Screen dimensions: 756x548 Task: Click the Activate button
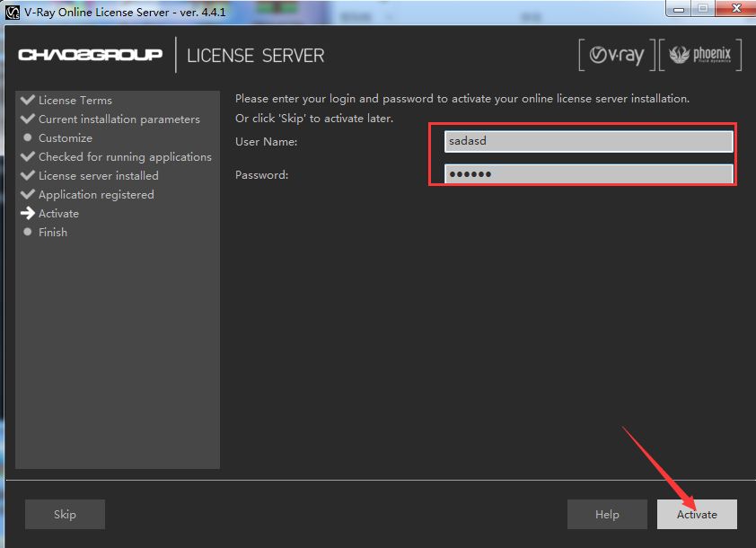tap(697, 514)
